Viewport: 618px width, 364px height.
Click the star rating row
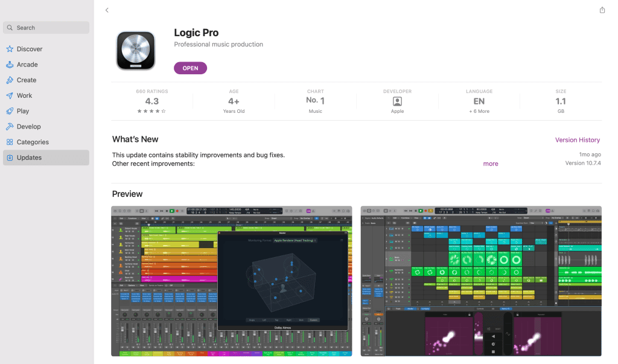pos(151,111)
